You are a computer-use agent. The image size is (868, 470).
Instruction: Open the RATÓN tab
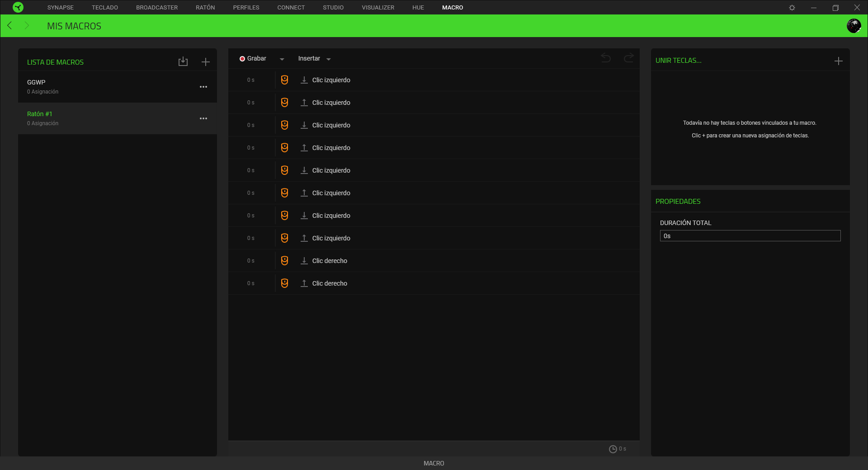(205, 8)
